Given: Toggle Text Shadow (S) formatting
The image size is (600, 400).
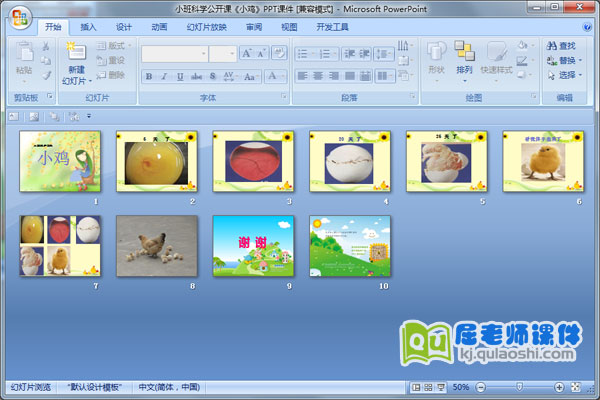Looking at the screenshot, I should 213,77.
